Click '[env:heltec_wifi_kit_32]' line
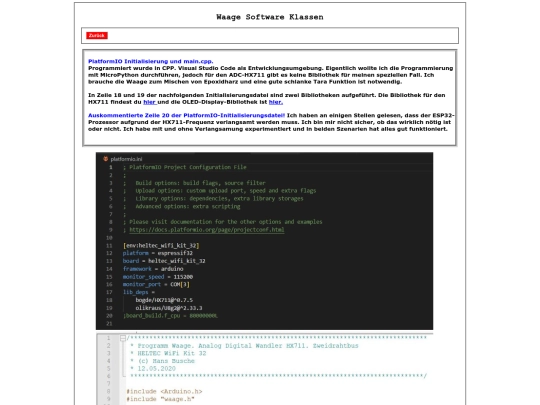This screenshot has width=540, height=405. click(x=161, y=246)
